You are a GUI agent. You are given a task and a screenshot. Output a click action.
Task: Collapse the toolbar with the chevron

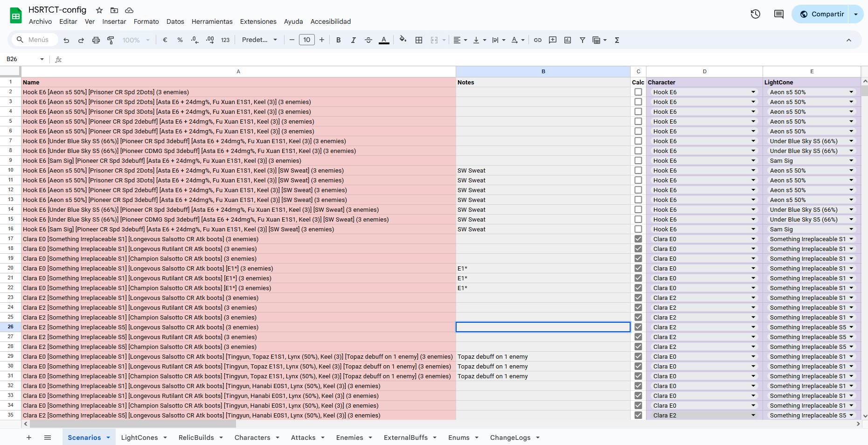pos(849,40)
